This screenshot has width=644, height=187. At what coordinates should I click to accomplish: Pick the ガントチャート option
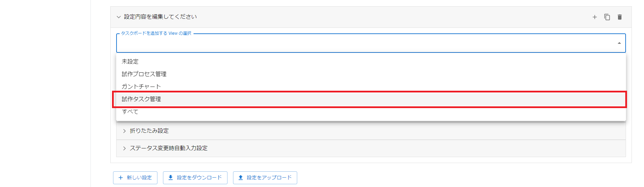(x=141, y=87)
